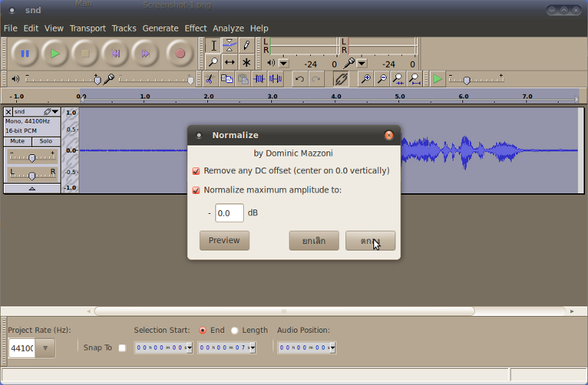Open the File menu
The height and width of the screenshot is (385, 588).
click(x=10, y=29)
